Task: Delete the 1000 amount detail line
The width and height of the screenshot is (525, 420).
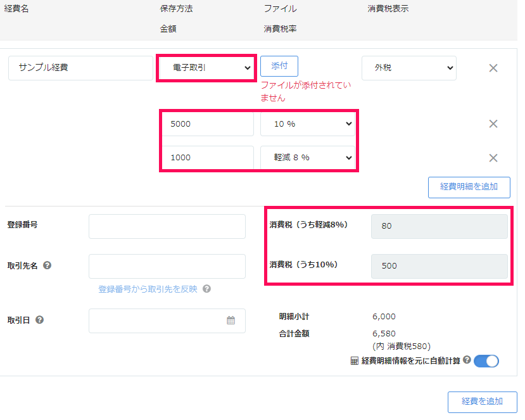Action: pos(493,158)
